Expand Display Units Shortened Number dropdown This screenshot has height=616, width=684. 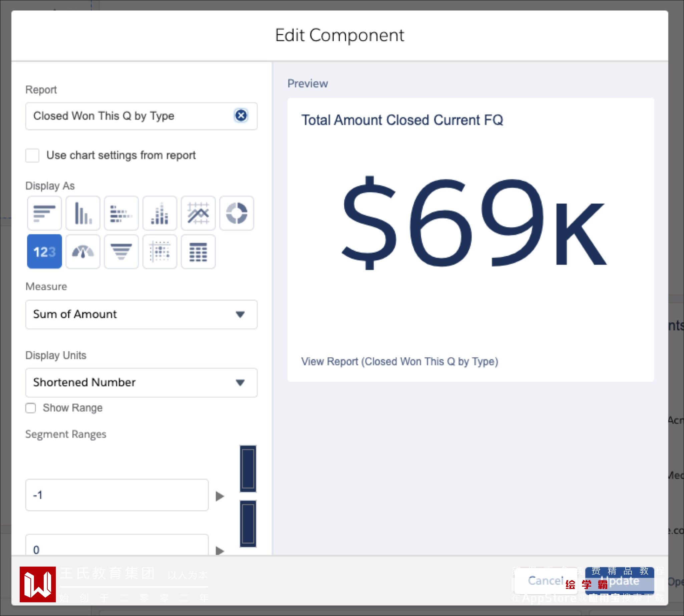coord(141,382)
